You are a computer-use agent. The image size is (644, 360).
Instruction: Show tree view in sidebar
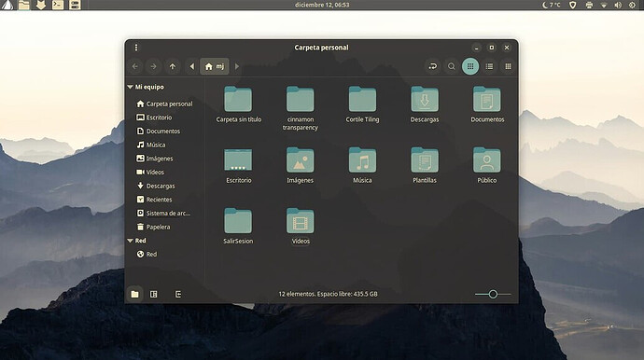[x=154, y=294]
